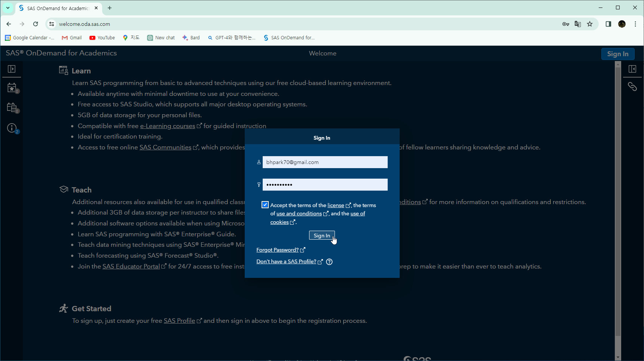Screen dimensions: 644x361
Task: Open the license terms link
Action: coord(336,205)
